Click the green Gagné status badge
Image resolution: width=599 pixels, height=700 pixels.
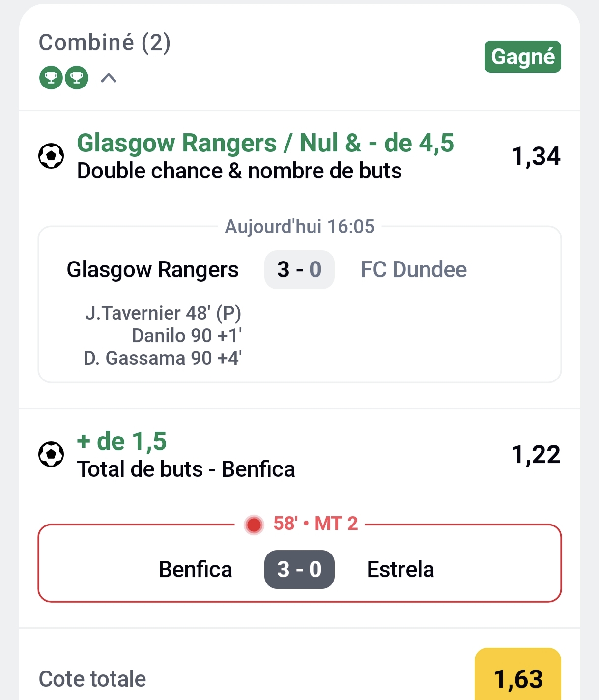tap(522, 57)
